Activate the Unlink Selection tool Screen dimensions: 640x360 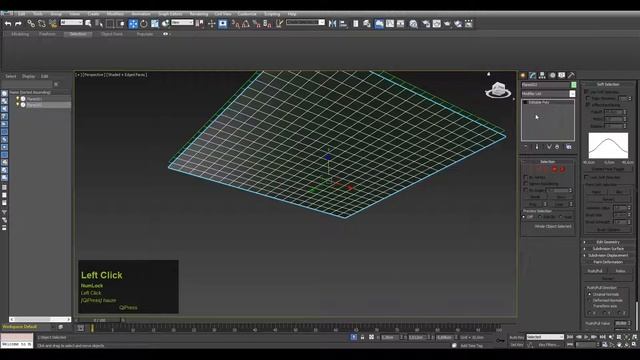click(x=42, y=24)
